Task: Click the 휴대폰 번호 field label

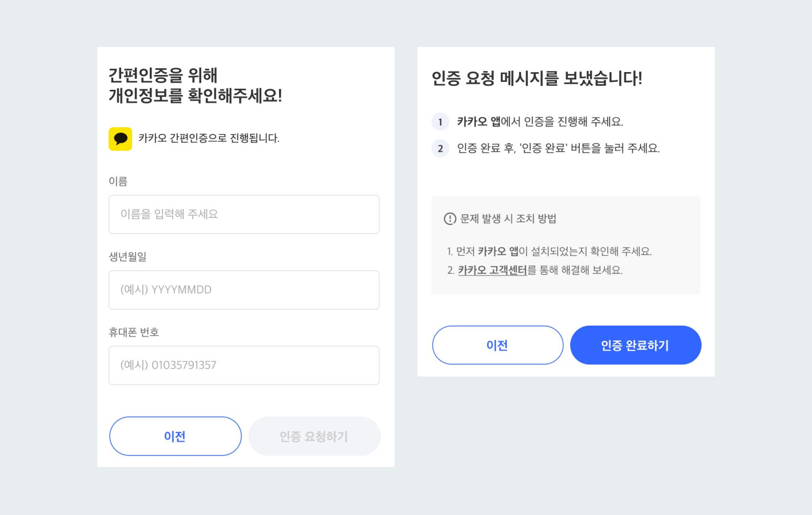Action: [x=134, y=332]
